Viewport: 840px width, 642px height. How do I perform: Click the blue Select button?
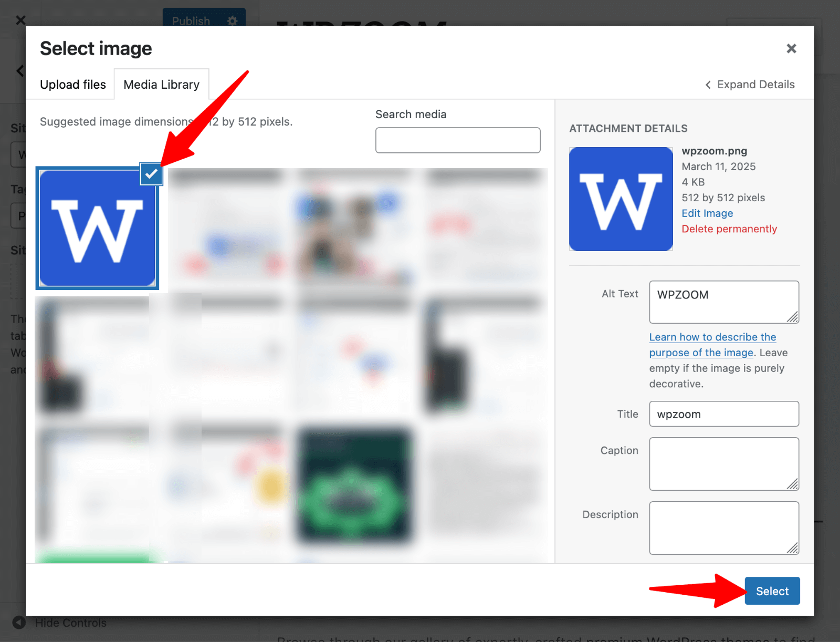(772, 591)
